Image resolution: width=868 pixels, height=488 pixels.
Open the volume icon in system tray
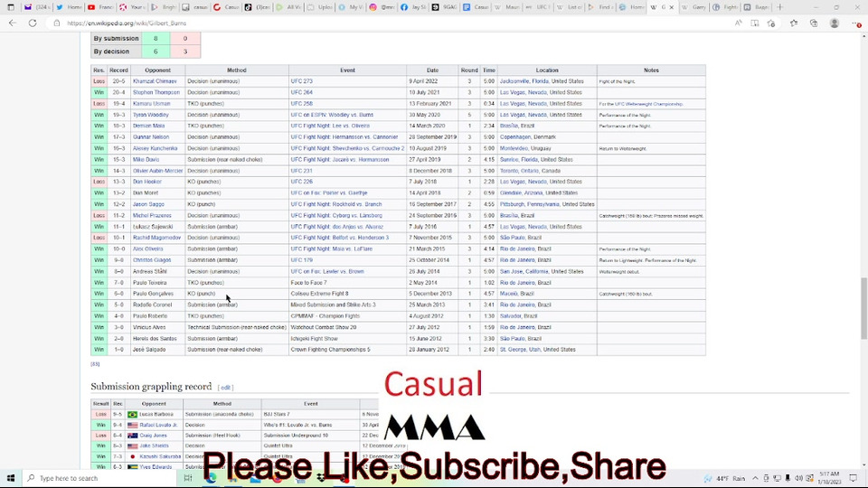[798, 478]
